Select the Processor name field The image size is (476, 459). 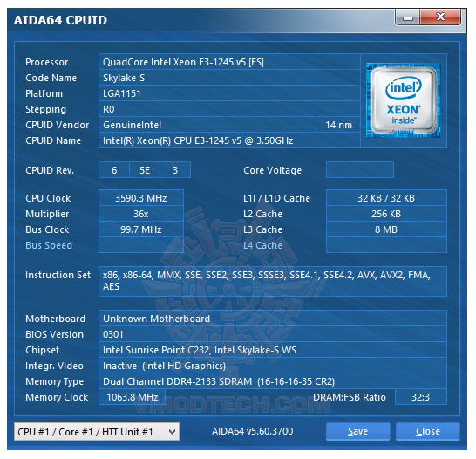pos(229,62)
